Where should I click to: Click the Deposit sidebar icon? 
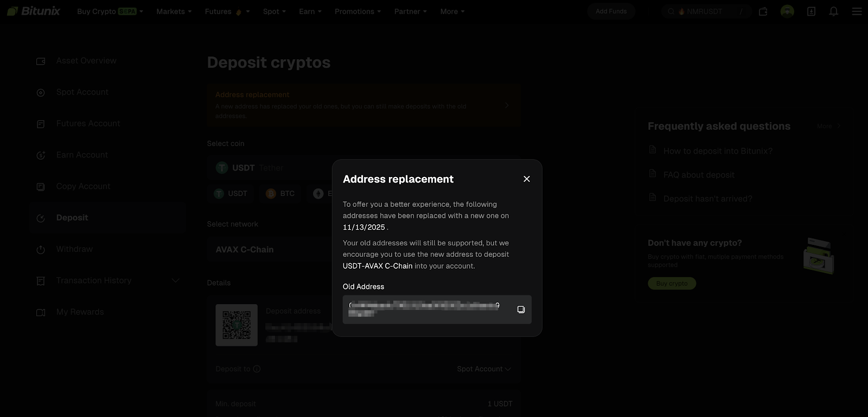coord(41,218)
